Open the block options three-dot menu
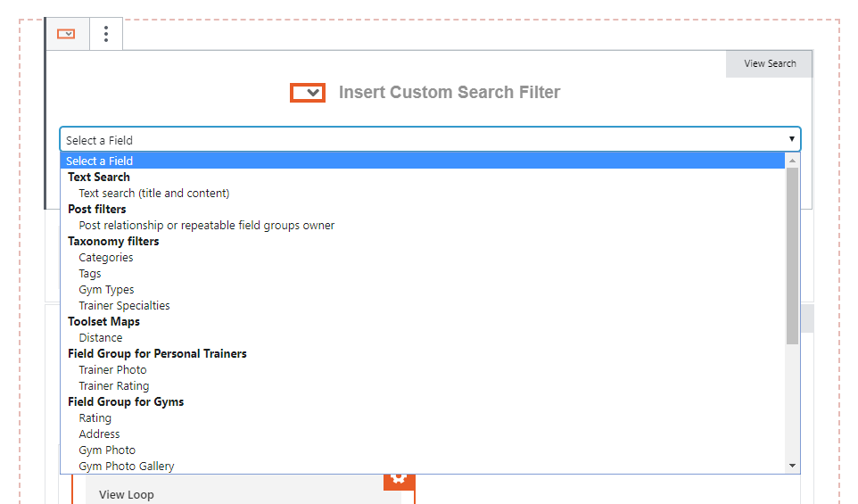 106,34
